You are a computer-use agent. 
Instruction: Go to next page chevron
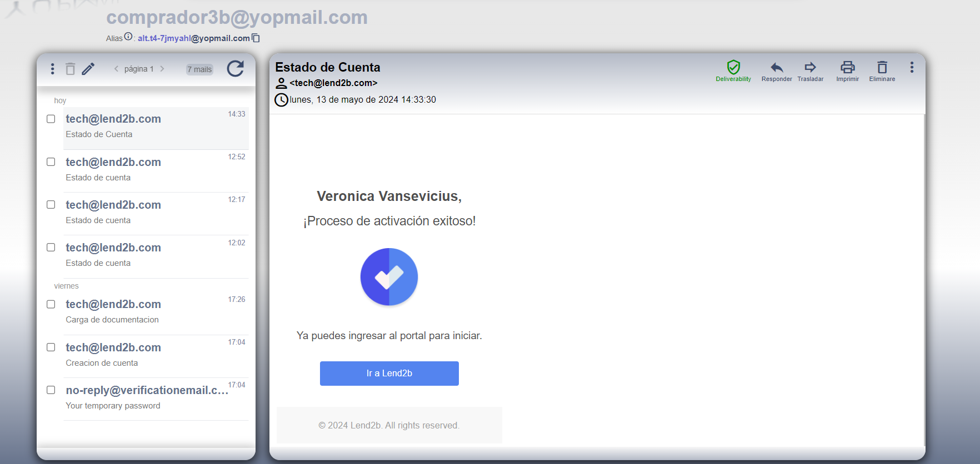click(162, 69)
